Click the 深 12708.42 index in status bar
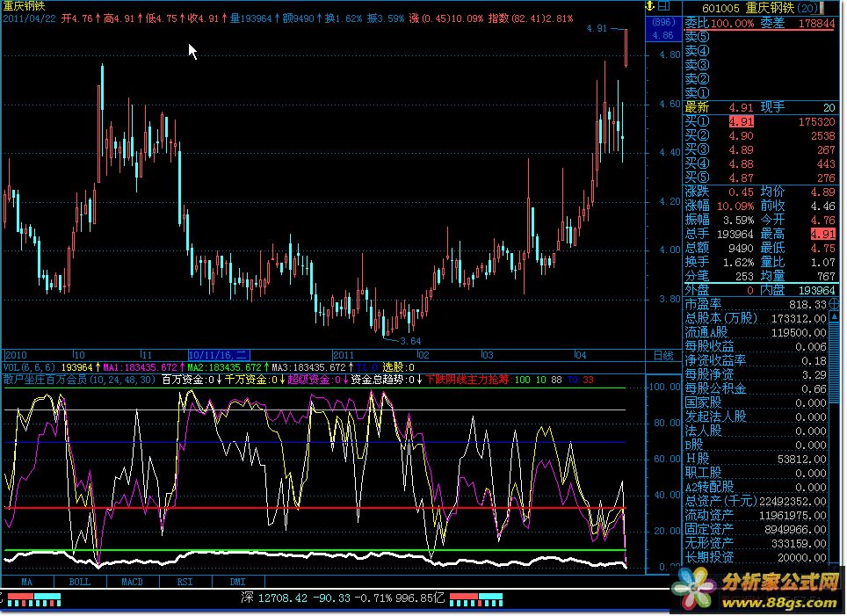 coord(274,598)
